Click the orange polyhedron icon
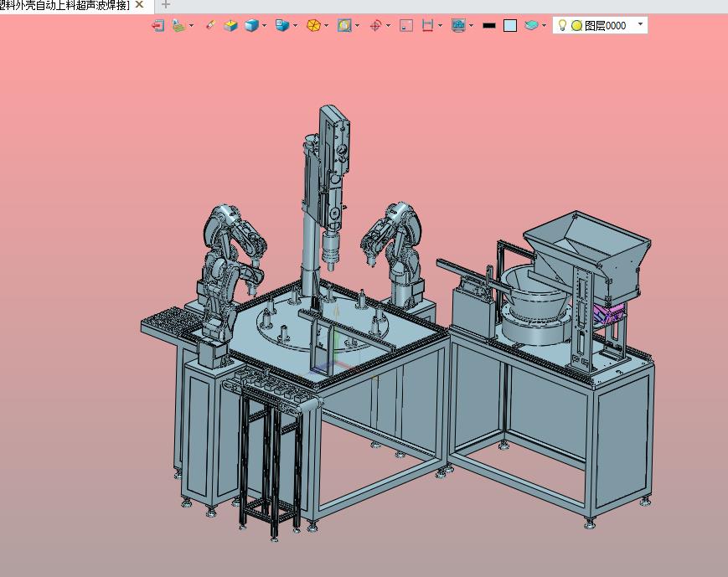The image size is (728, 577). point(314,25)
